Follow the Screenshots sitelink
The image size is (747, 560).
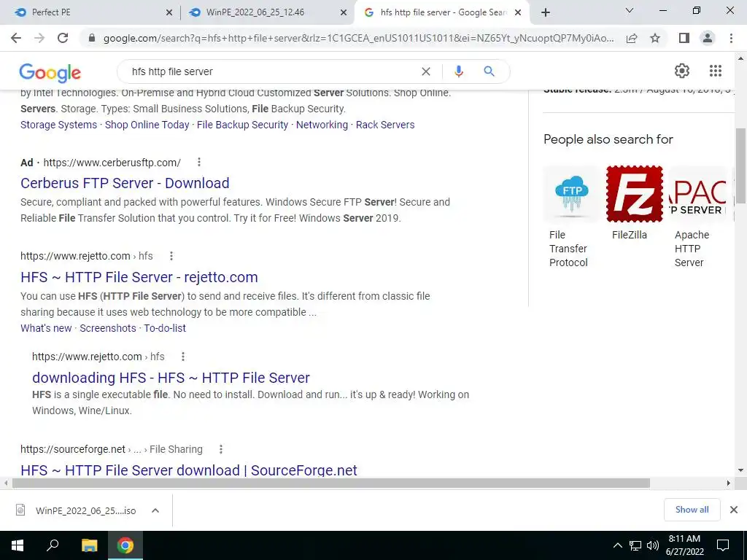coord(108,329)
